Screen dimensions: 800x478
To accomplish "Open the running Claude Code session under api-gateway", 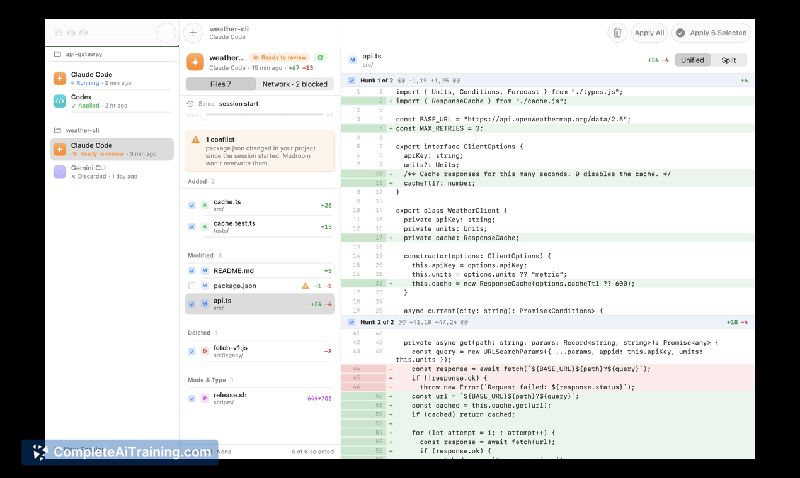I will tap(112, 78).
